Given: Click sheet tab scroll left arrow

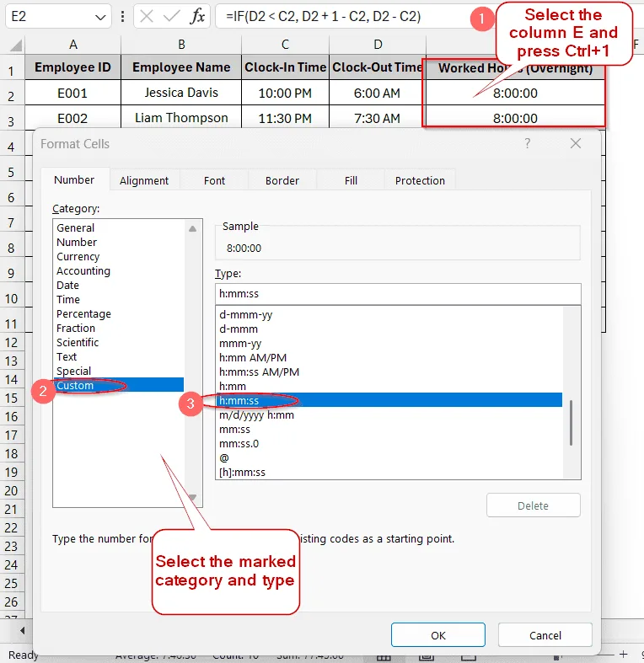Looking at the screenshot, I should (22, 630).
